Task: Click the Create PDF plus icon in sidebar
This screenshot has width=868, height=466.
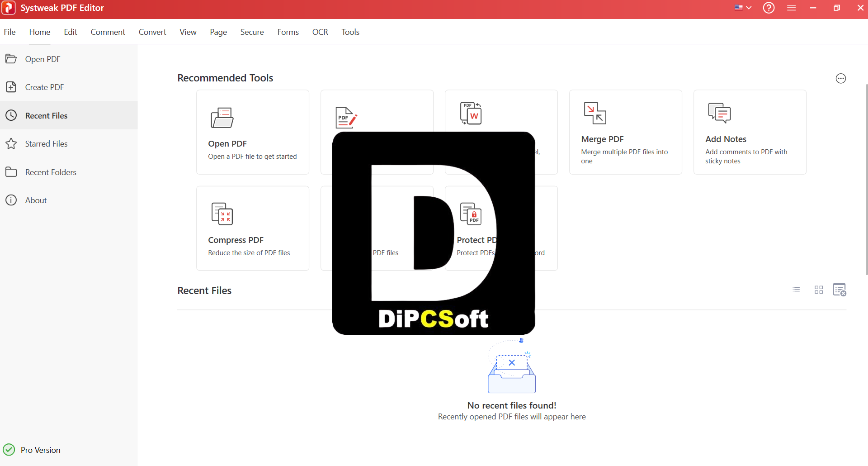Action: click(11, 87)
